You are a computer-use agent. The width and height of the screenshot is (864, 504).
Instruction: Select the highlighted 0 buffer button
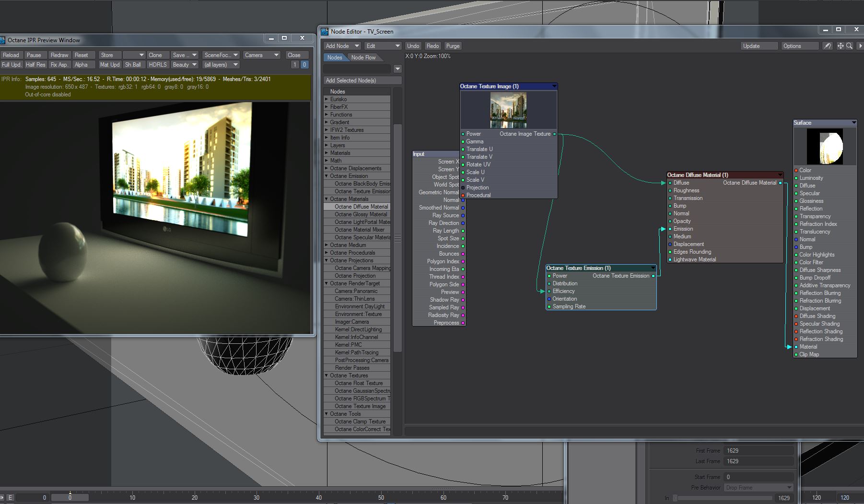(304, 65)
